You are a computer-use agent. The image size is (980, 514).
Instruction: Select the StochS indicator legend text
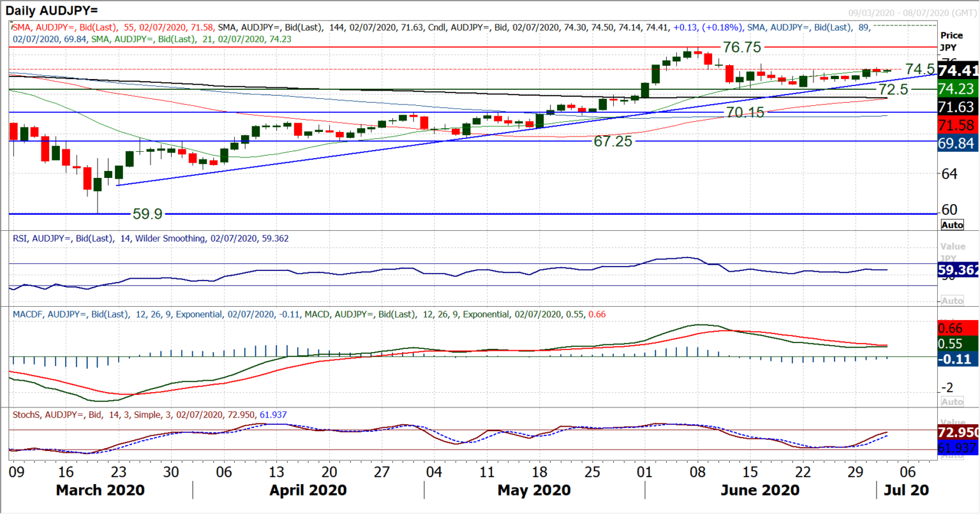pyautogui.click(x=149, y=415)
